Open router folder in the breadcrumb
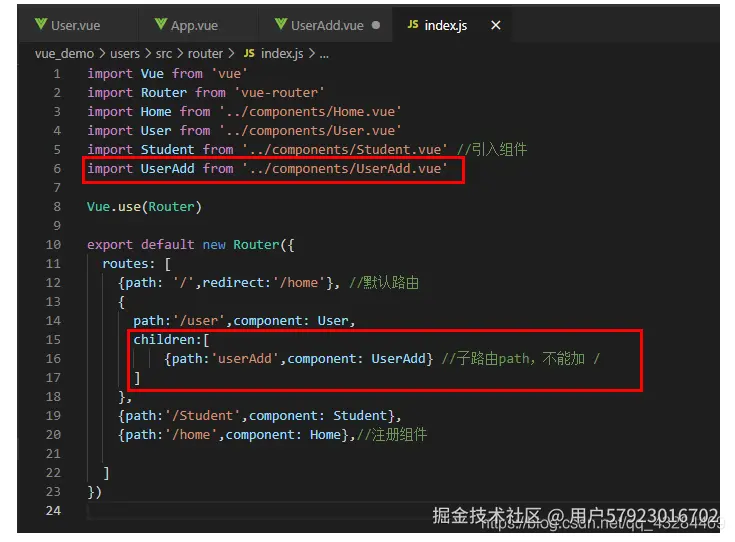The height and width of the screenshot is (542, 735). coord(205,54)
